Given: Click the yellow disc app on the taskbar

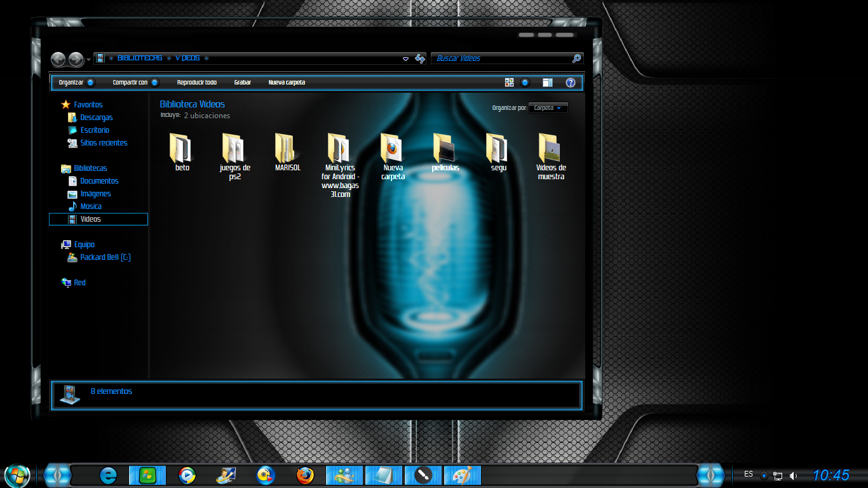Looking at the screenshot, I should [266, 475].
